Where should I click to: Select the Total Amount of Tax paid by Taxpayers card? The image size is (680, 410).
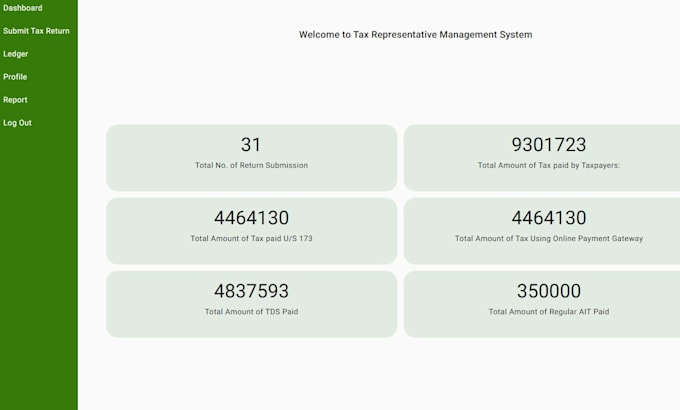[542, 158]
